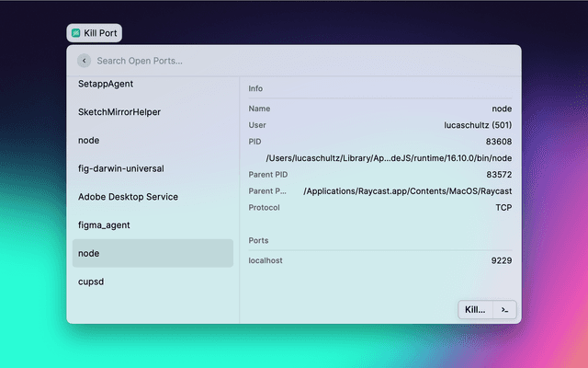Click the highlighted node entry above cupsd
This screenshot has width=588, height=368.
[153, 253]
